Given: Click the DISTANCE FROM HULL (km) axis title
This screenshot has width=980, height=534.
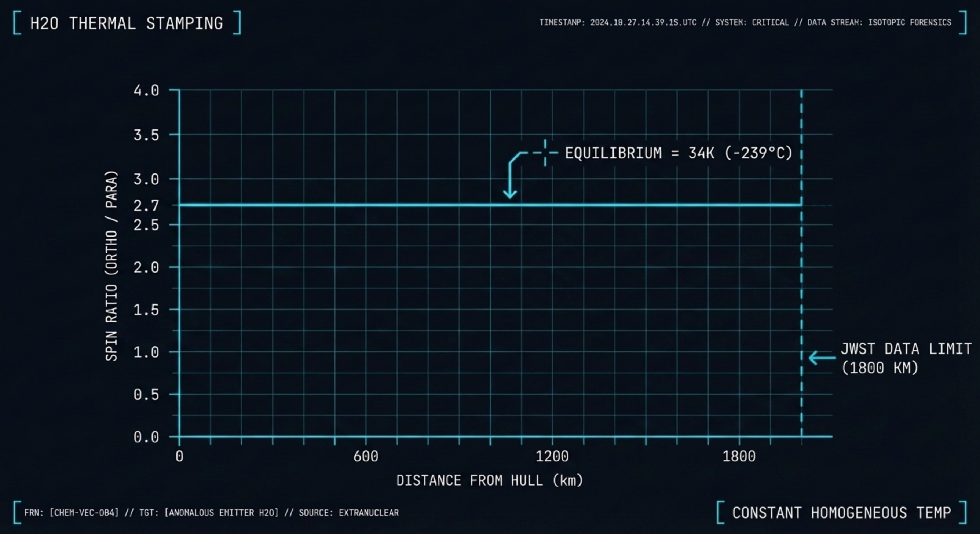Looking at the screenshot, I should pyautogui.click(x=490, y=480).
